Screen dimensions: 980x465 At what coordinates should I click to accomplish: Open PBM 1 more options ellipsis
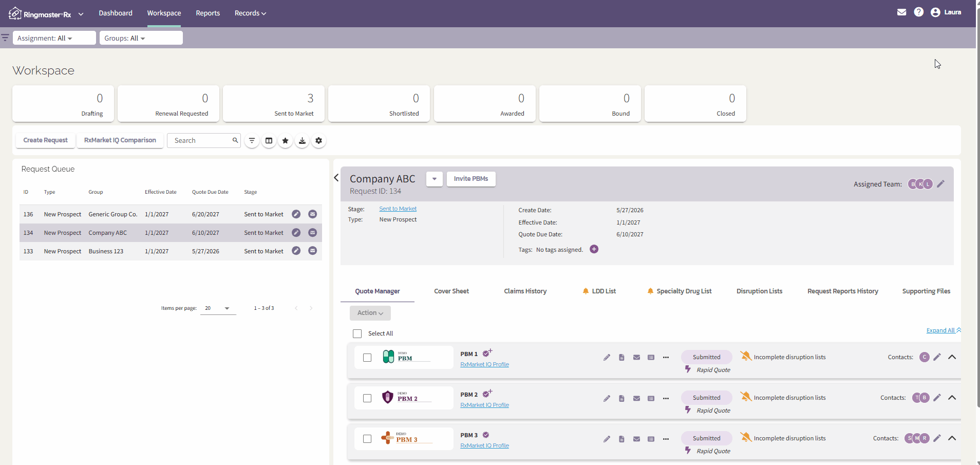[666, 357]
